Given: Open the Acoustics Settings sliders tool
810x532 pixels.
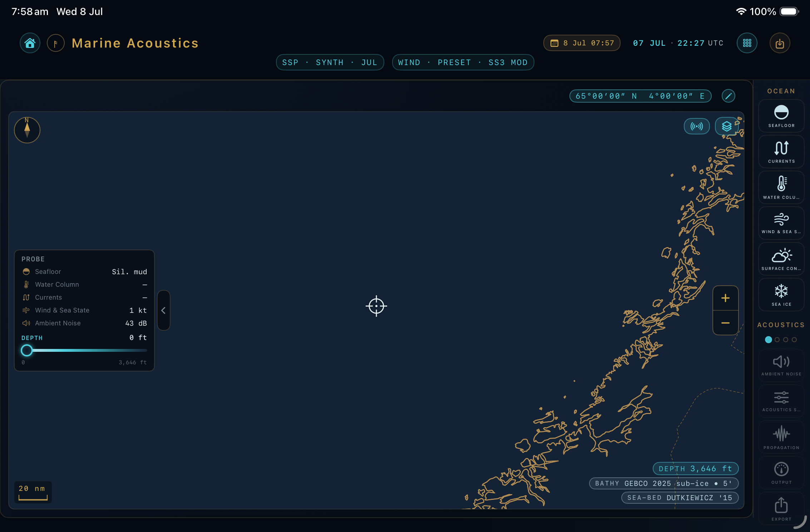Looking at the screenshot, I should (781, 401).
